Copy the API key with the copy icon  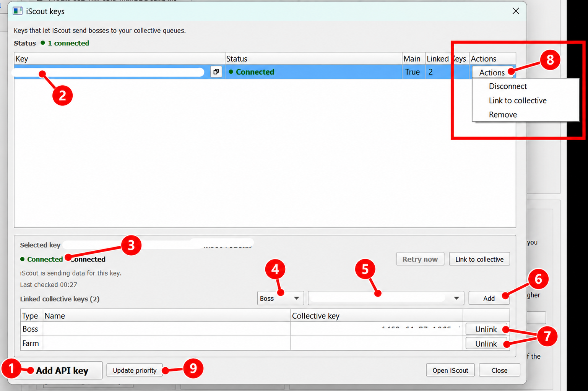click(216, 72)
